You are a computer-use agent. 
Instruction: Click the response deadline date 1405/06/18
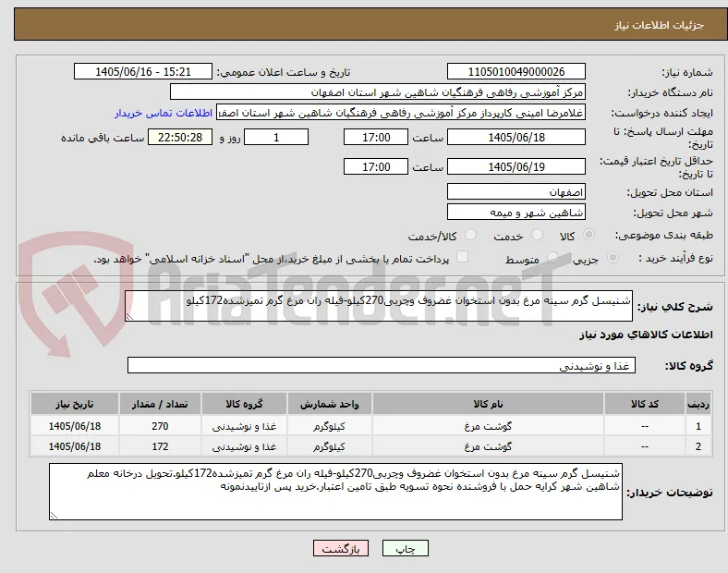point(516,137)
